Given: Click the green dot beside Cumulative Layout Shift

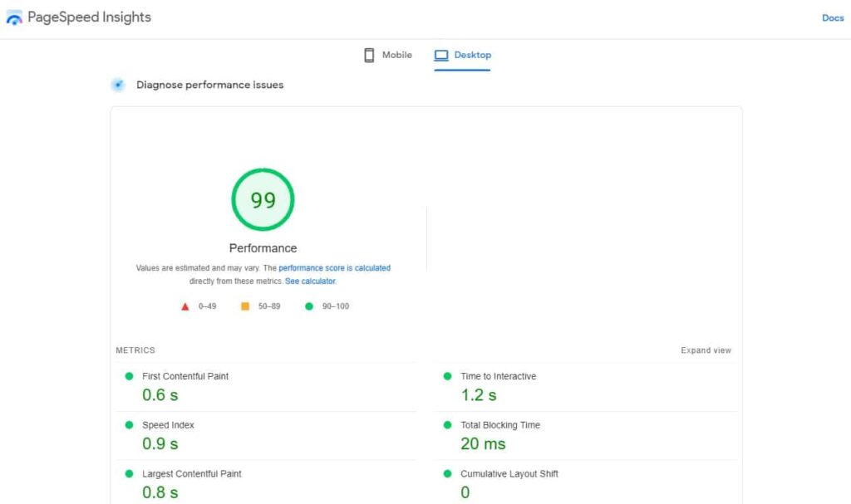Looking at the screenshot, I should 447,473.
